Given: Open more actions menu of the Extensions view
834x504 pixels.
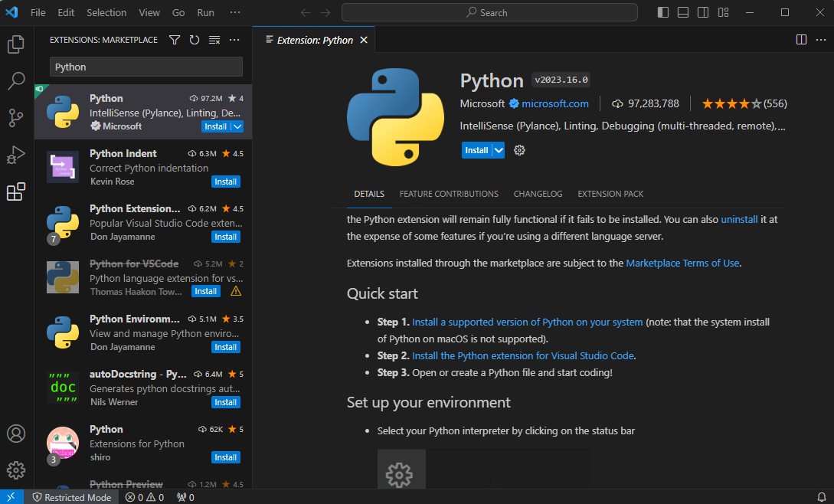Looking at the screenshot, I should [x=234, y=39].
